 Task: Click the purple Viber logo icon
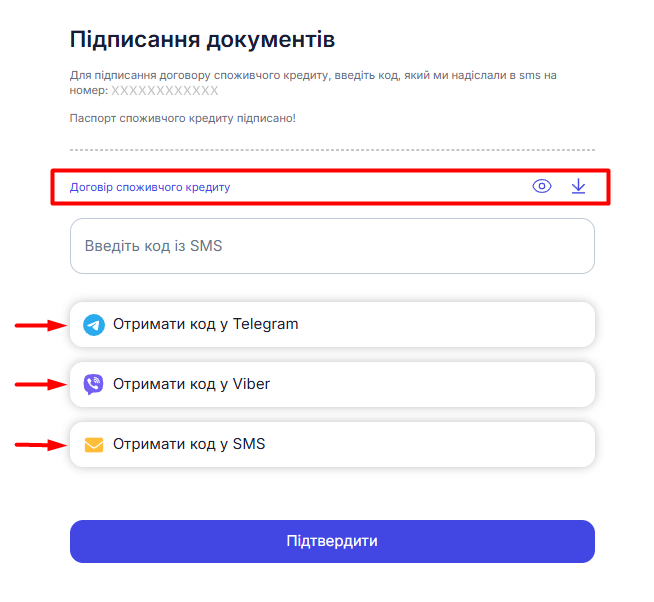tap(94, 385)
